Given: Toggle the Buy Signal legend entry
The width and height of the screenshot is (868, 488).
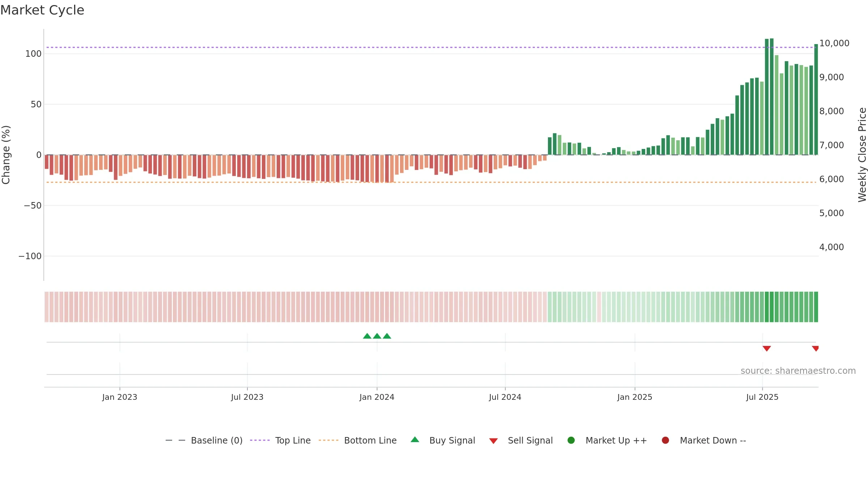Looking at the screenshot, I should pyautogui.click(x=443, y=440).
